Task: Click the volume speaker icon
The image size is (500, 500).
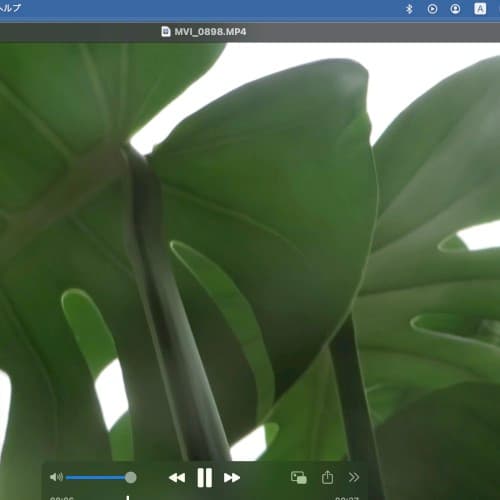Action: pyautogui.click(x=56, y=477)
